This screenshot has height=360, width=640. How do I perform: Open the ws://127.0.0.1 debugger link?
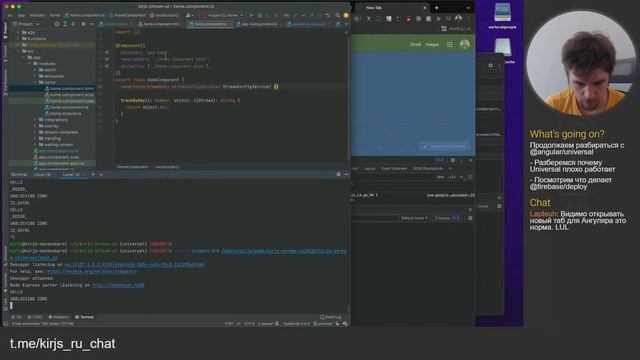[134, 264]
